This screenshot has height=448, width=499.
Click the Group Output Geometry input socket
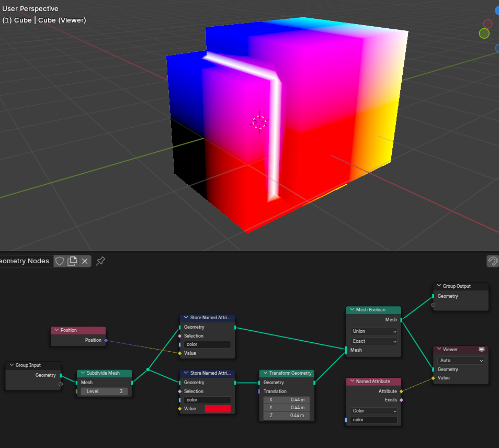[x=433, y=296]
